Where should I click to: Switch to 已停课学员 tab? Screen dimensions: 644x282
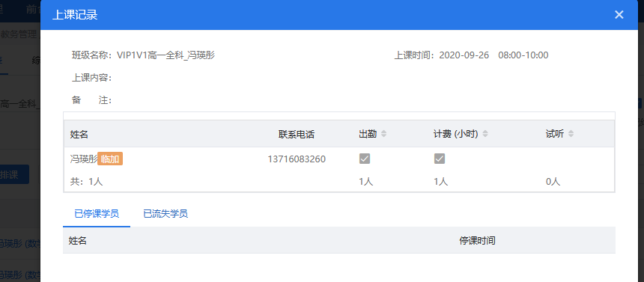coord(97,214)
